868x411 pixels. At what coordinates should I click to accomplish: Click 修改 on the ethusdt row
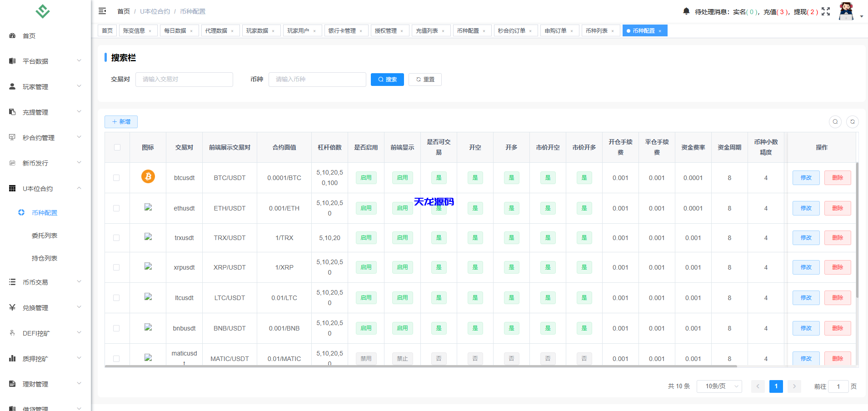pos(805,208)
